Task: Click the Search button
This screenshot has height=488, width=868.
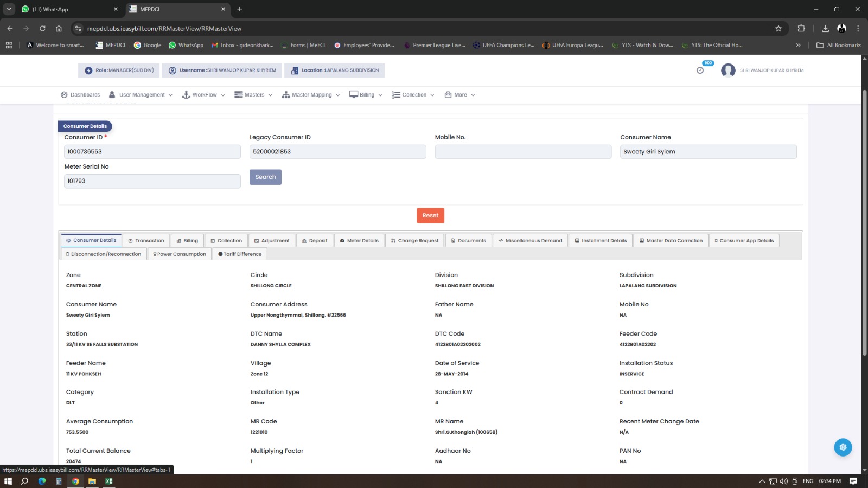Action: click(x=265, y=177)
